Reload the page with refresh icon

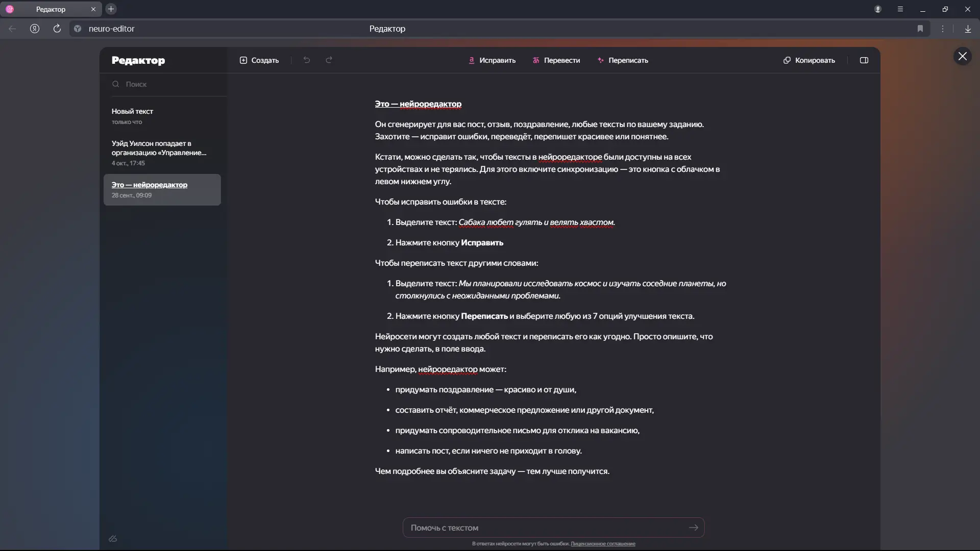(57, 29)
